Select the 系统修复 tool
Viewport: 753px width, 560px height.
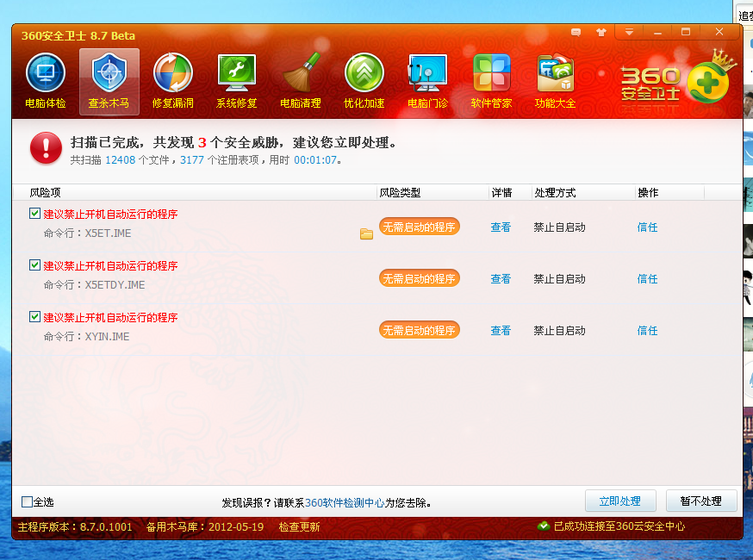click(x=236, y=80)
